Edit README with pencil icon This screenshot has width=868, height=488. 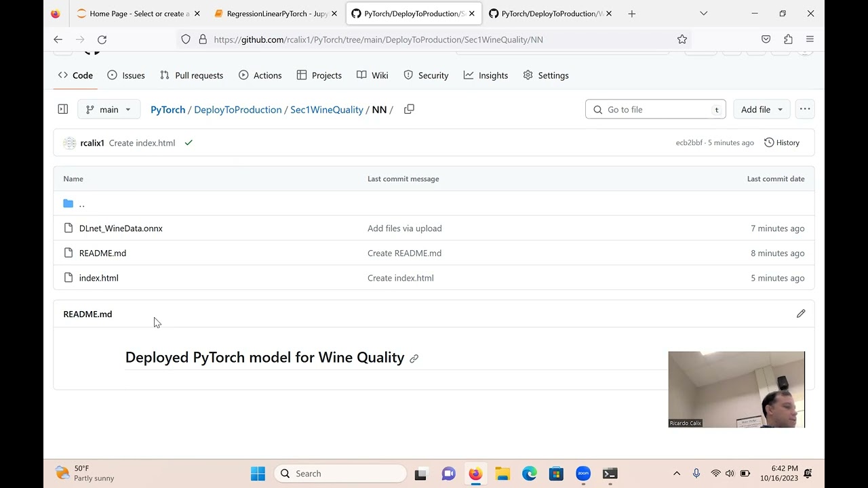[801, 314]
